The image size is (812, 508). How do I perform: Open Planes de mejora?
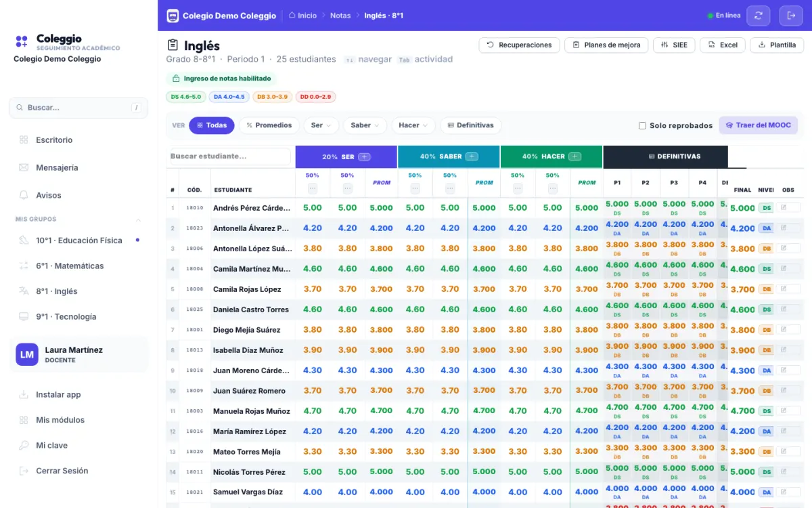606,45
